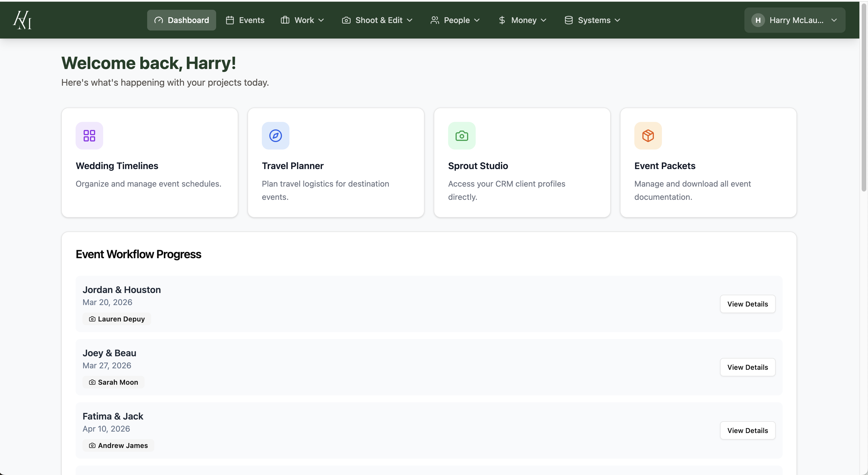868x475 pixels.
Task: Open the Harry McLau... account chevron
Action: click(x=834, y=20)
